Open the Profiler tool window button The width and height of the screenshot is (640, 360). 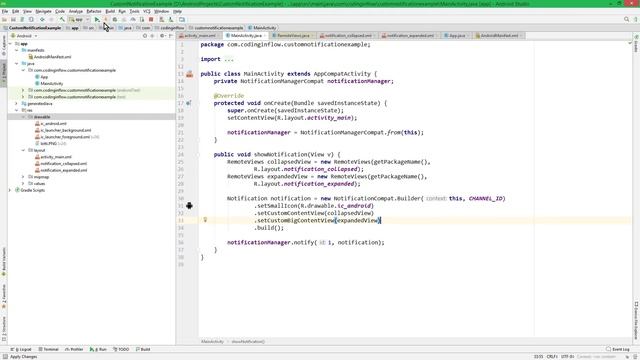click(x=74, y=349)
